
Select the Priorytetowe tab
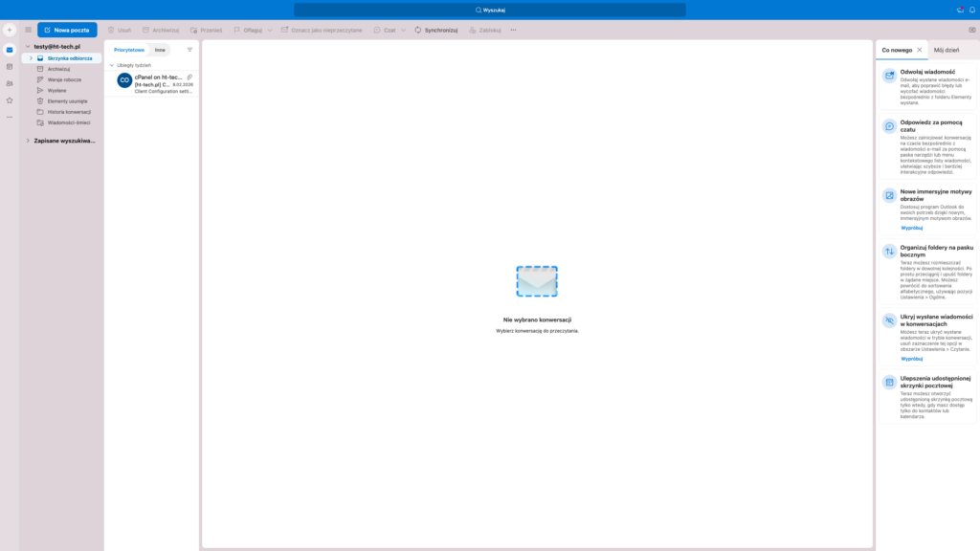tap(129, 50)
